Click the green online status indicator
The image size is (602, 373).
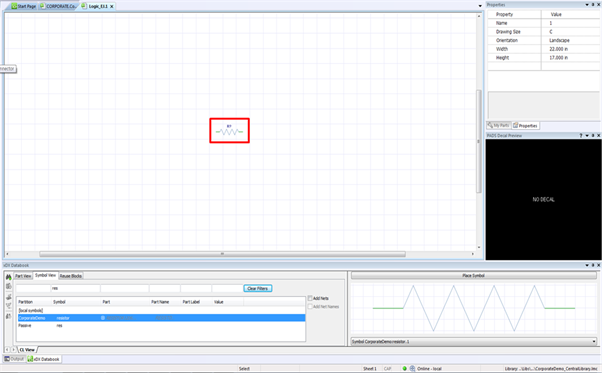(404, 368)
